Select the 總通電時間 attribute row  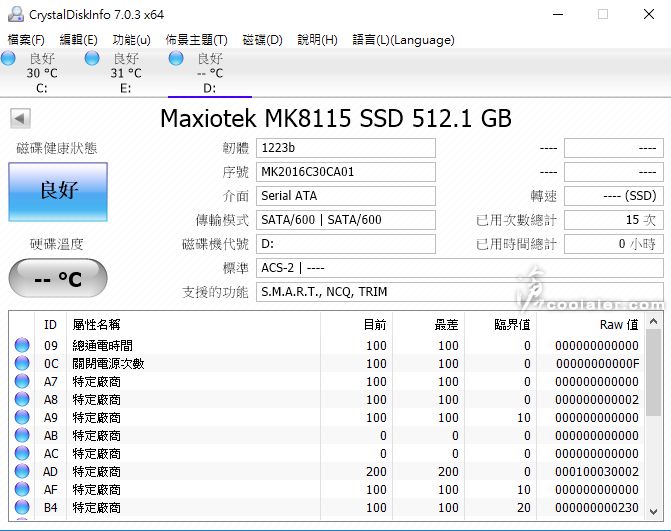(327, 345)
